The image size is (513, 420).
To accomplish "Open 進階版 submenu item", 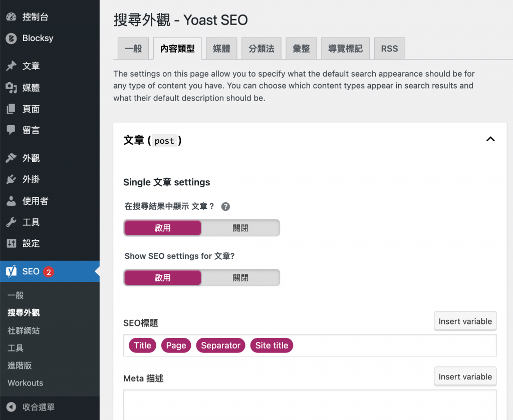I will click(x=20, y=365).
